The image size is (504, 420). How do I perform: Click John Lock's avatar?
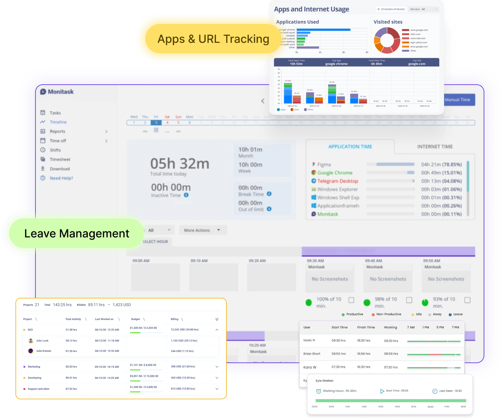click(31, 341)
